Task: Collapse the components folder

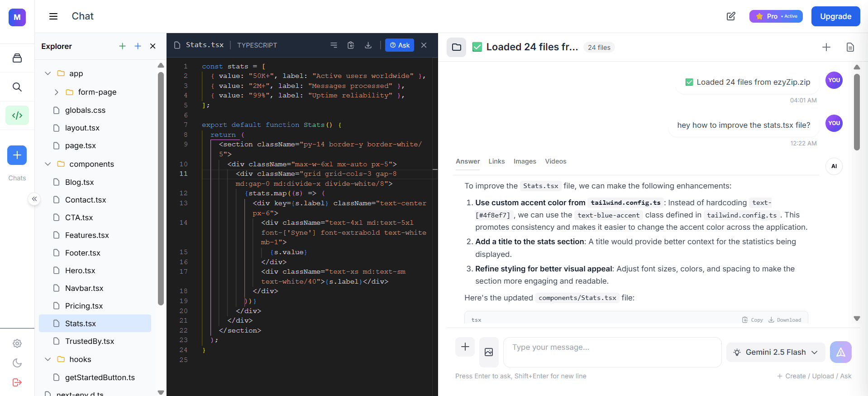Action: click(x=48, y=164)
